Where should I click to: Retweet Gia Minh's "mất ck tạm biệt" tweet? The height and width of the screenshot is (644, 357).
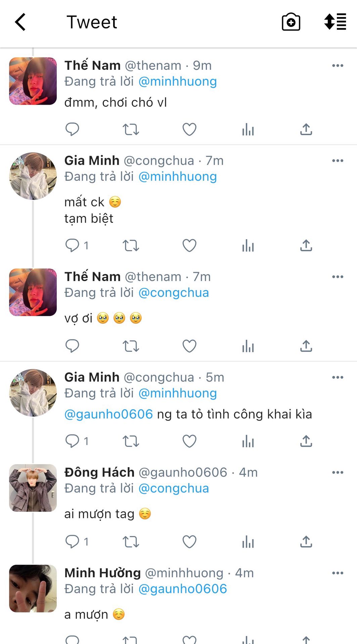(x=131, y=246)
